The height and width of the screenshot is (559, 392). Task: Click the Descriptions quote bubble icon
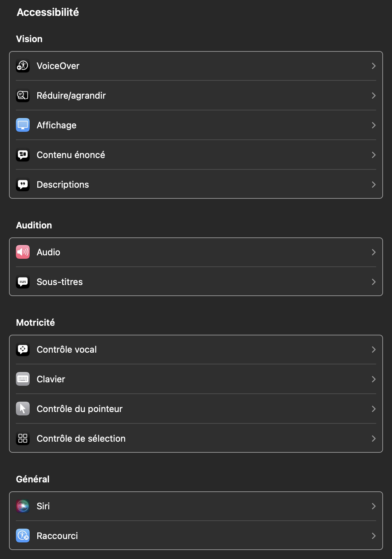coord(23,185)
